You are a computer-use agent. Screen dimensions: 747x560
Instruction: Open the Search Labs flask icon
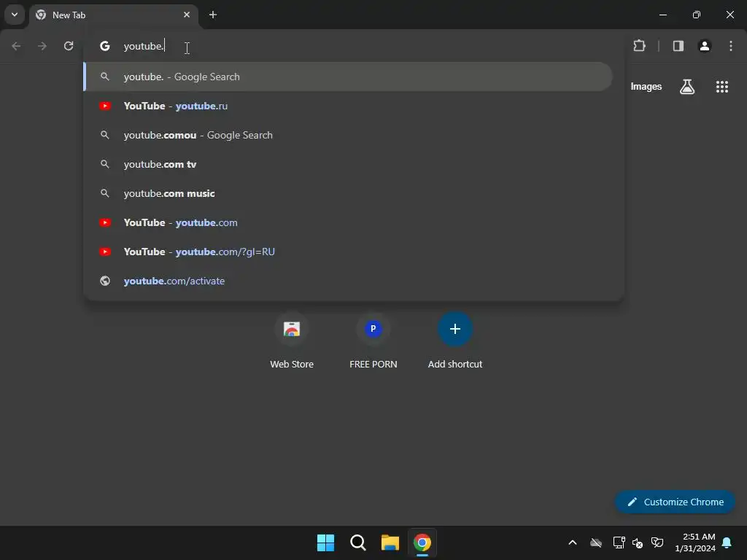[687, 87]
